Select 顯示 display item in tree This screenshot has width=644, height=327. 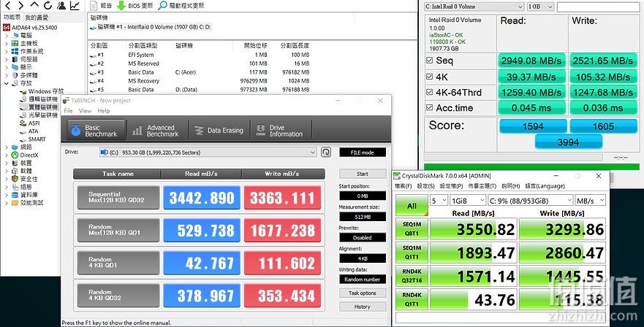click(21, 67)
